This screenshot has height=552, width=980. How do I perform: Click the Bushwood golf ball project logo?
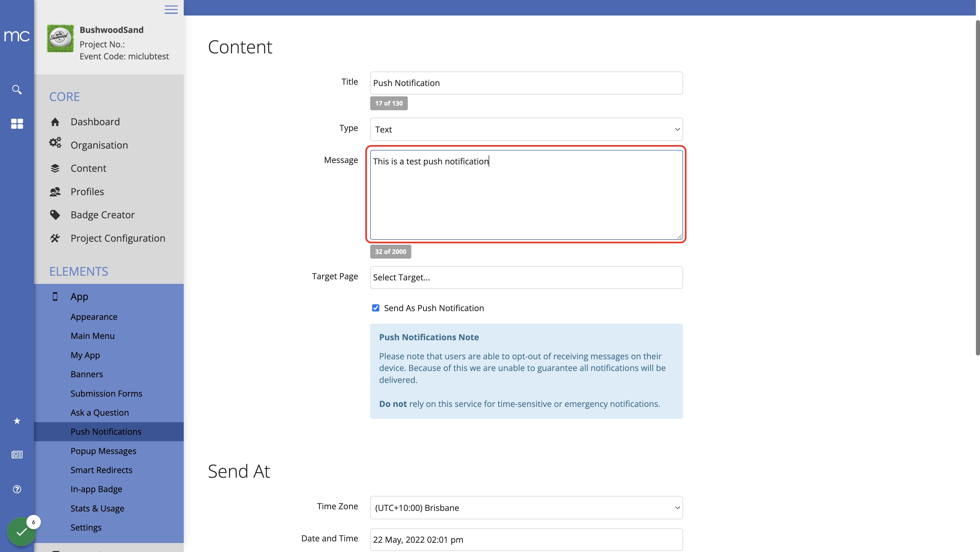(x=60, y=38)
